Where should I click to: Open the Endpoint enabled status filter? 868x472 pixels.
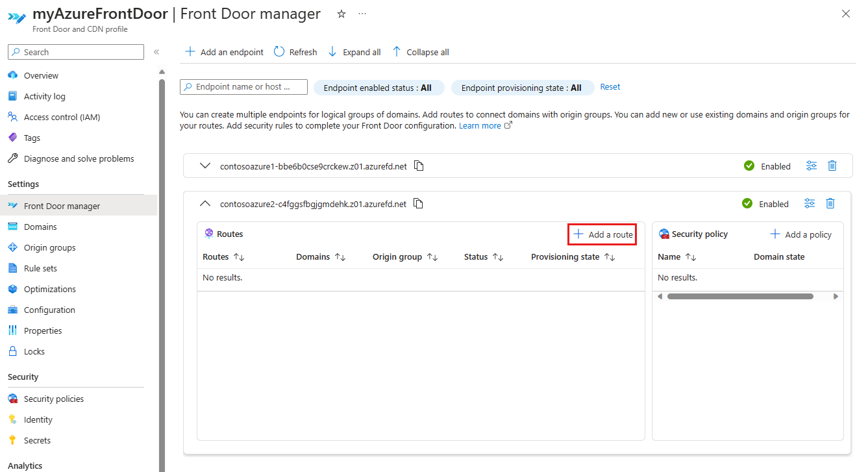click(x=378, y=88)
